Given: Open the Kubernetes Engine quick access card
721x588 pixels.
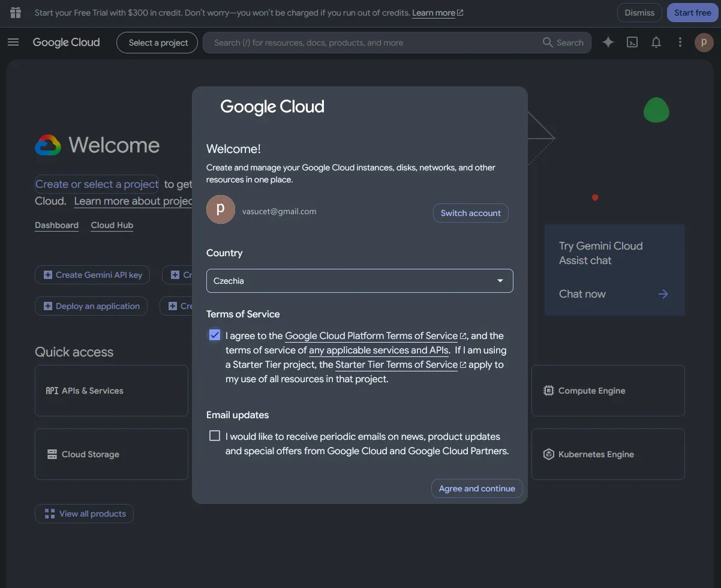Looking at the screenshot, I should click(x=608, y=454).
